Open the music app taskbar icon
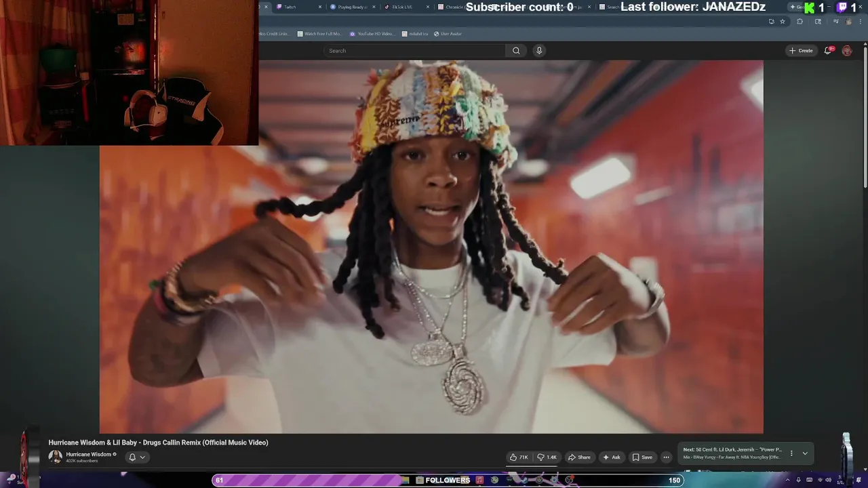This screenshot has height=488, width=868. tap(479, 480)
